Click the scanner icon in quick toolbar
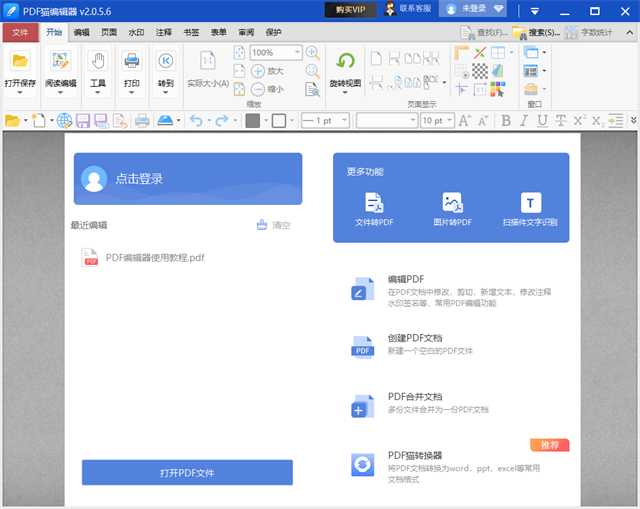Screen dimensions: 640x509 pyautogui.click(x=165, y=120)
